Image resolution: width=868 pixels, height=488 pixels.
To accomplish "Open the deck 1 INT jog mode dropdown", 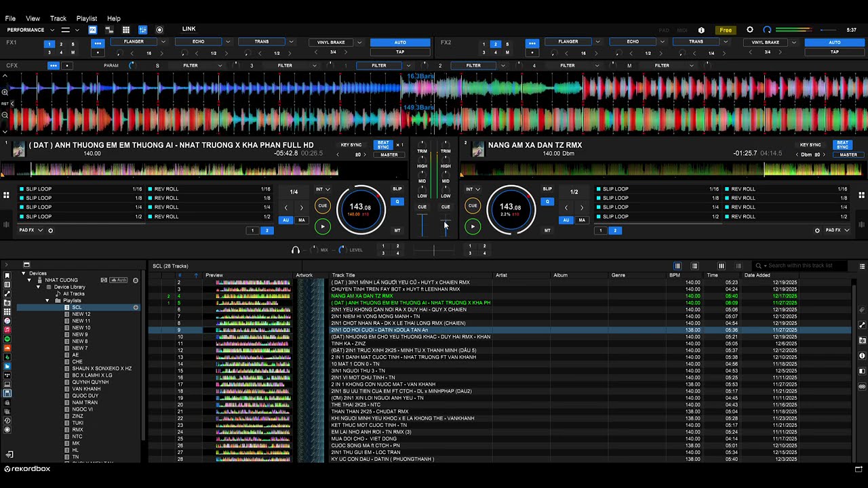I will (x=323, y=189).
